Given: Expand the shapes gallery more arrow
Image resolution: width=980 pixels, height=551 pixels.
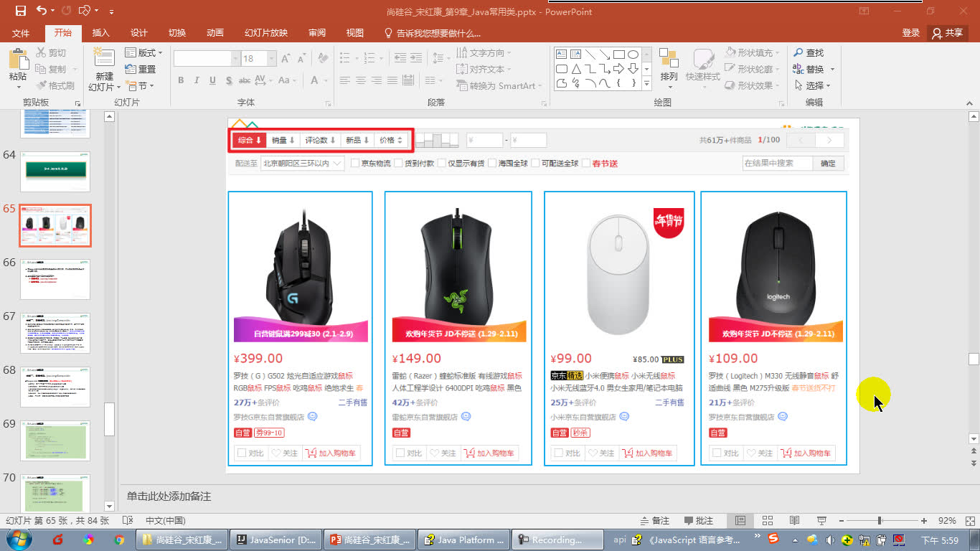Looking at the screenshot, I should 646,84.
